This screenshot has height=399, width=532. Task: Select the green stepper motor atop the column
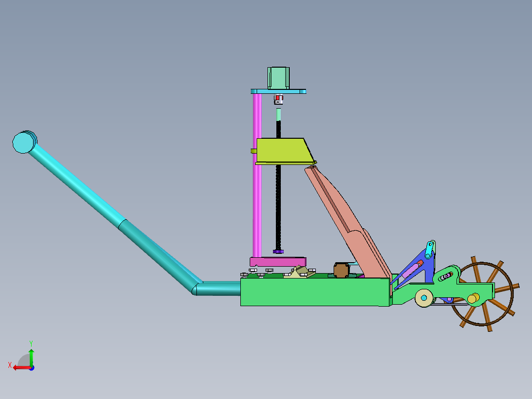pos(278,78)
